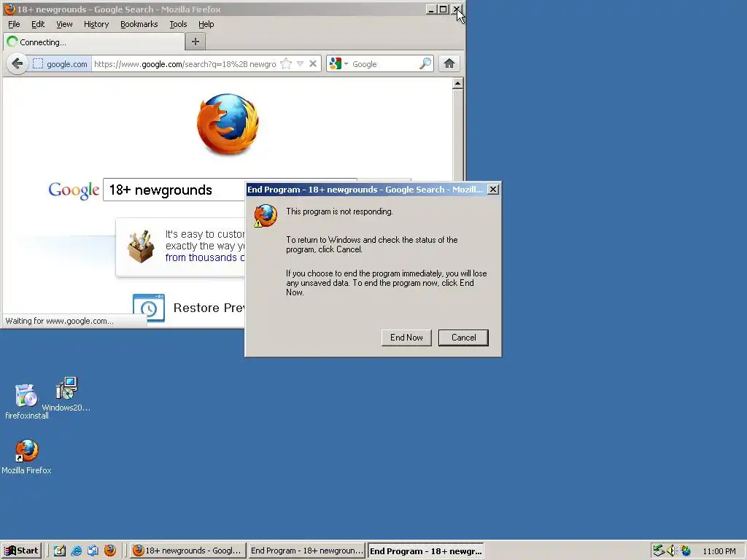Click the 'from thousands' link
Viewport: 747px width, 560px height.
204,257
